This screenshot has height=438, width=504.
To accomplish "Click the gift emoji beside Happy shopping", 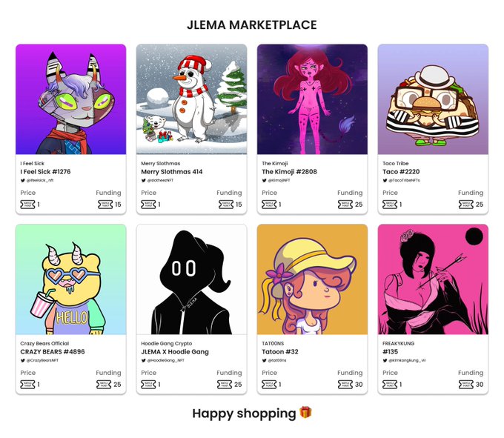I will tap(305, 412).
